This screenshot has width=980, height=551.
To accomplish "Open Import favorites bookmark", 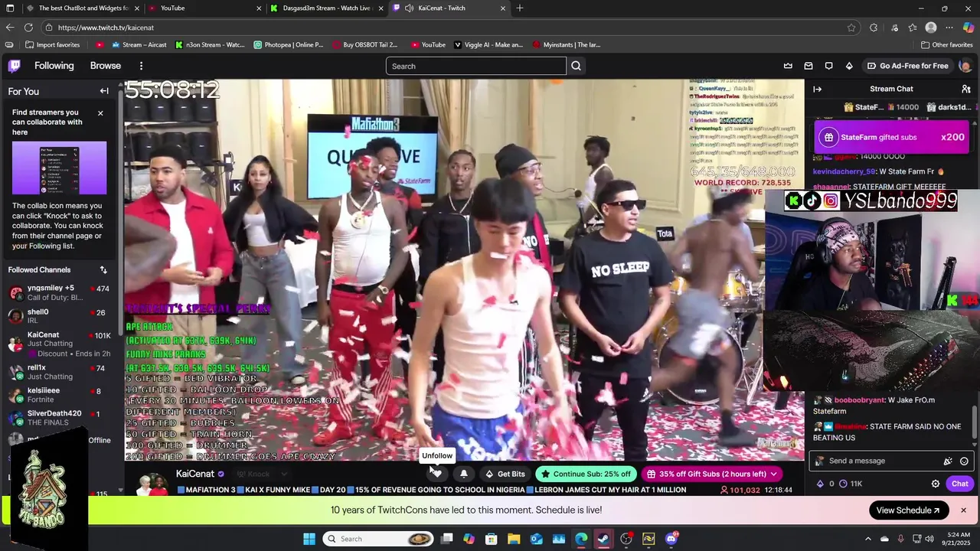I will [53, 44].
